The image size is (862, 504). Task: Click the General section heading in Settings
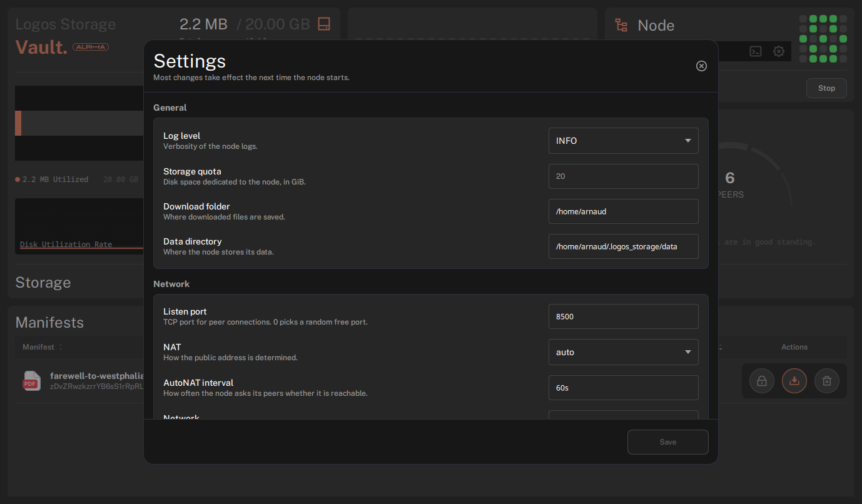pos(170,108)
